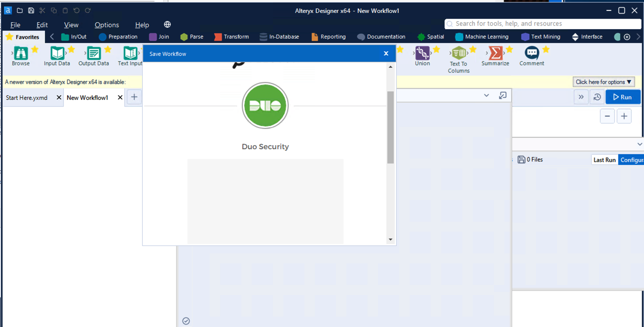The height and width of the screenshot is (327, 644).
Task: Click the add tool palette plus icon
Action: [x=627, y=37]
